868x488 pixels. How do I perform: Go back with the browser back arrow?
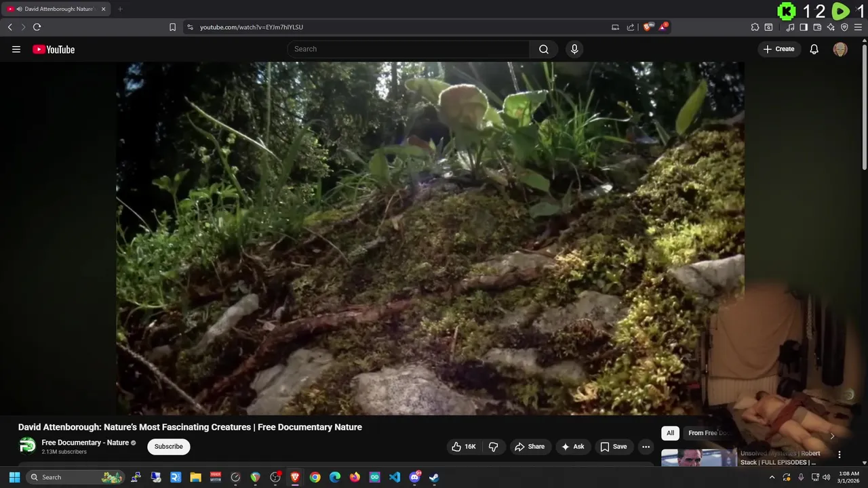[x=9, y=27]
